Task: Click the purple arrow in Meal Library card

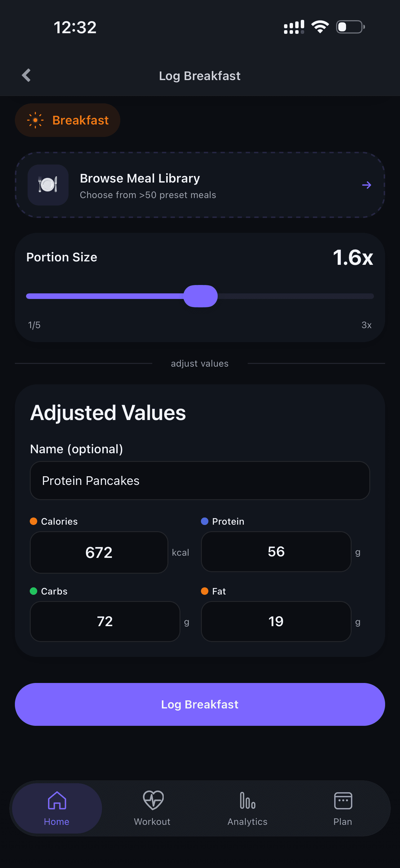Action: 366,185
